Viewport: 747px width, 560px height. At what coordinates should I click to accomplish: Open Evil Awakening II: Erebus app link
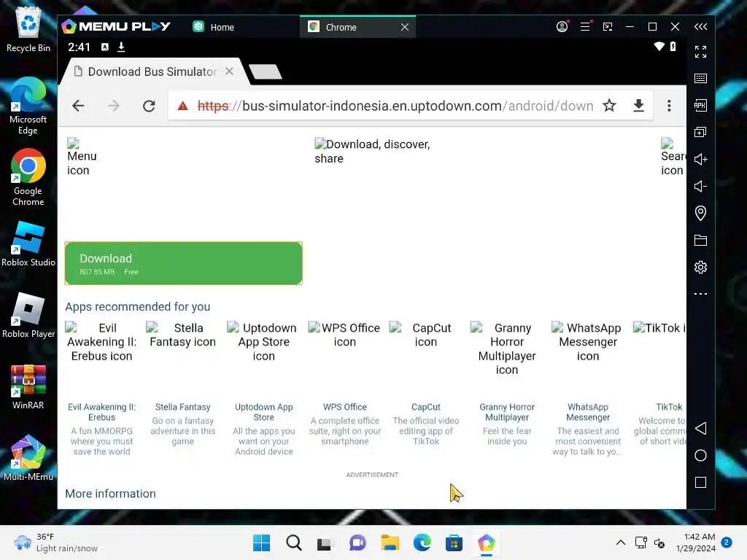tap(101, 412)
